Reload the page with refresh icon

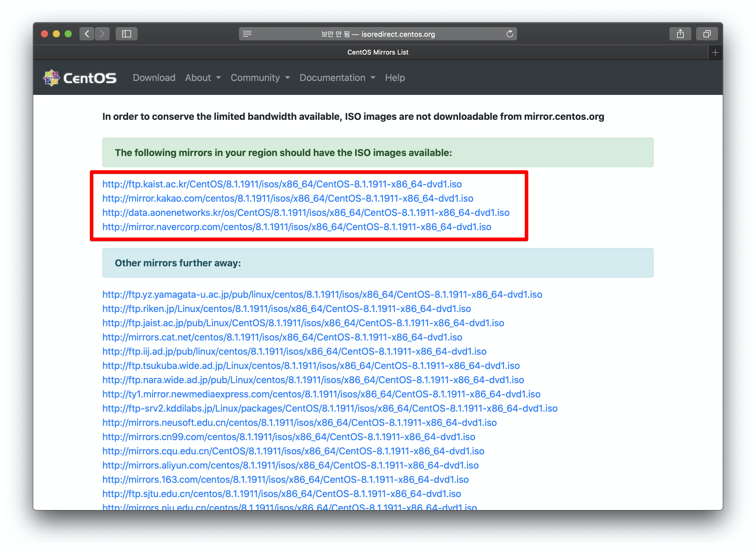coord(510,34)
